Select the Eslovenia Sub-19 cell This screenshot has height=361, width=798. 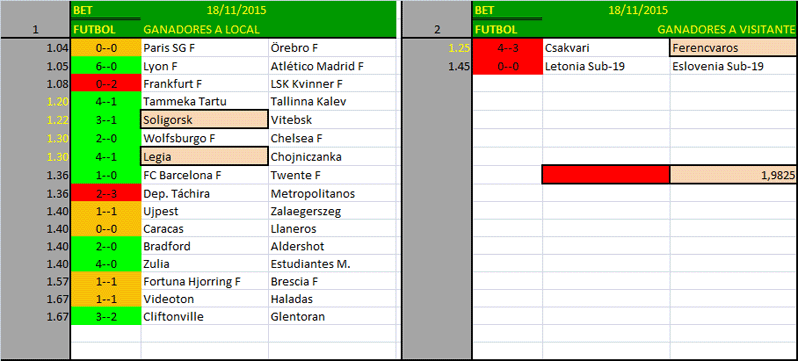(x=734, y=66)
